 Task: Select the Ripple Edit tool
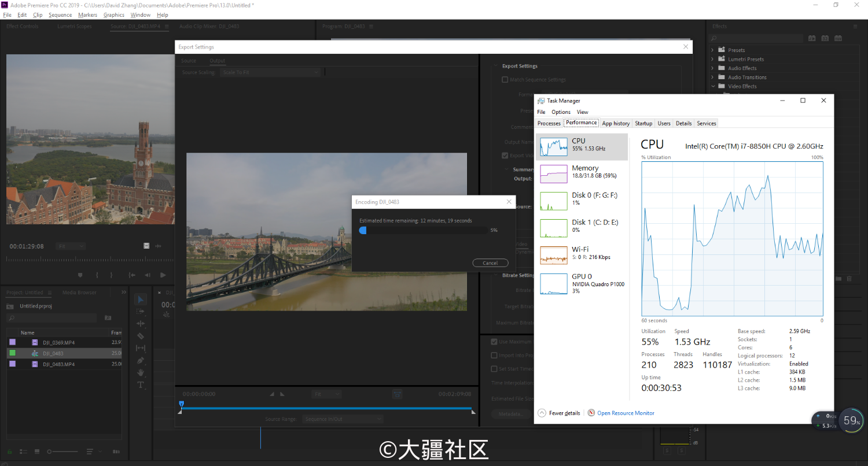(x=141, y=324)
